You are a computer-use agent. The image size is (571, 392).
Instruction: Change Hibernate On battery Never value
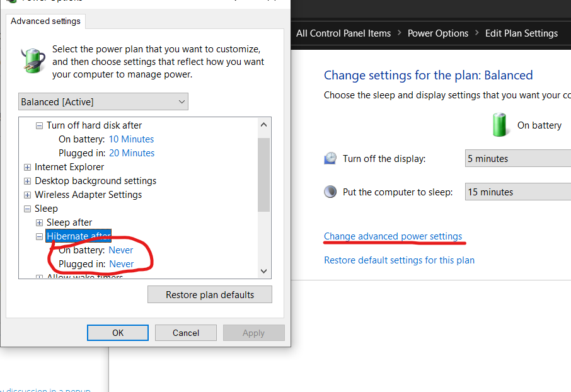click(121, 250)
